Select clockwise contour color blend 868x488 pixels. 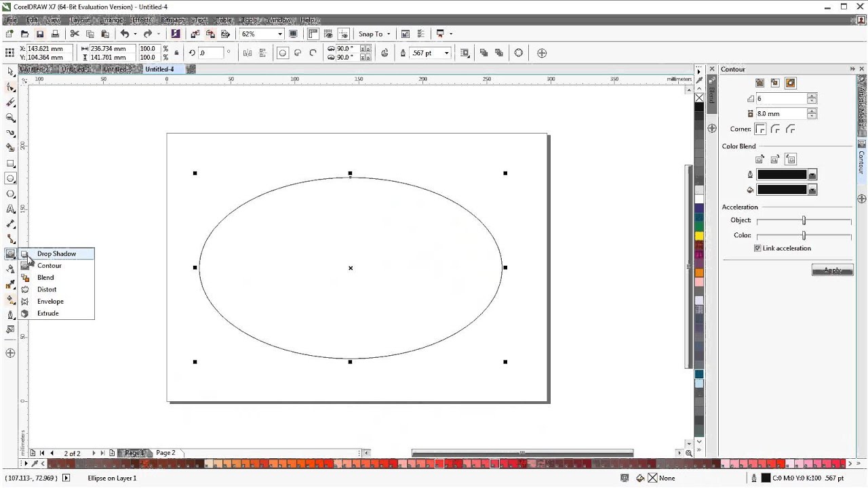[775, 159]
